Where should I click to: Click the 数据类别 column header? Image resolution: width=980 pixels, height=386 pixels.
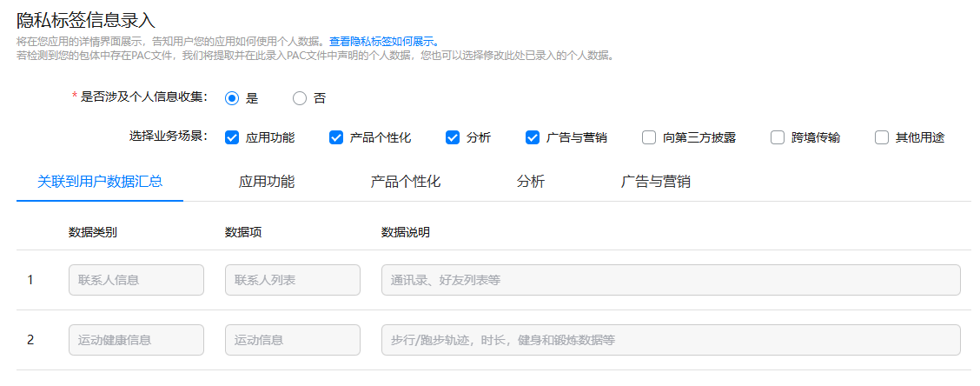click(92, 233)
